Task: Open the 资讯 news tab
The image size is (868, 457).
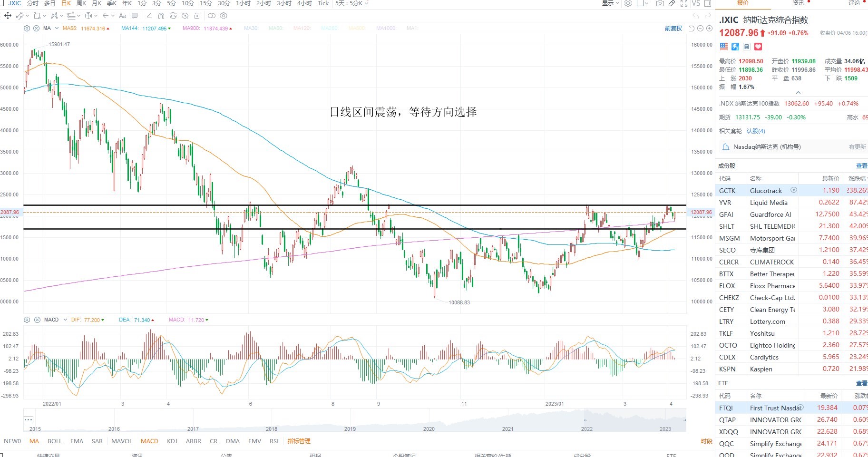Action: pos(799,3)
